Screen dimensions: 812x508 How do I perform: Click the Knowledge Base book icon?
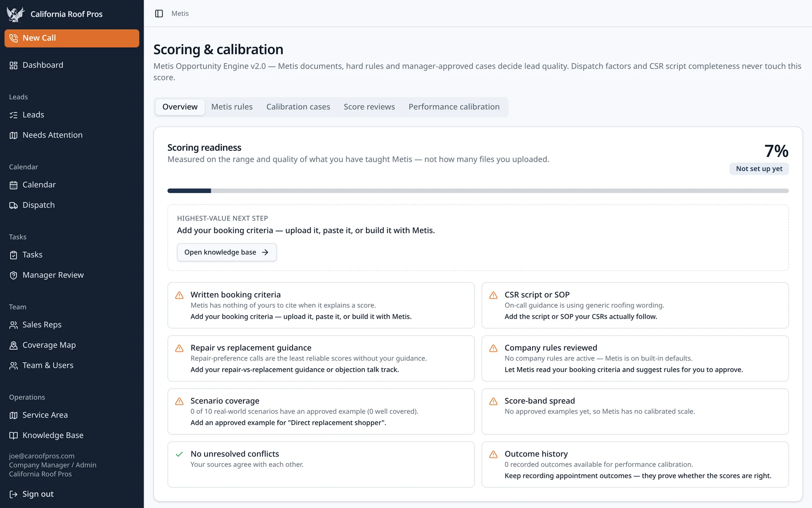14,436
